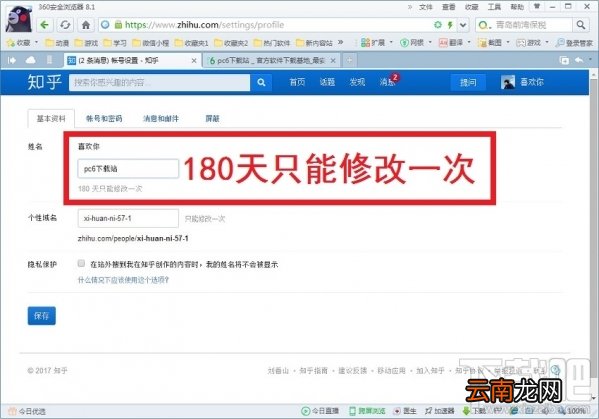Open the 知乎指南 footer link
The image size is (599, 419).
click(x=313, y=370)
